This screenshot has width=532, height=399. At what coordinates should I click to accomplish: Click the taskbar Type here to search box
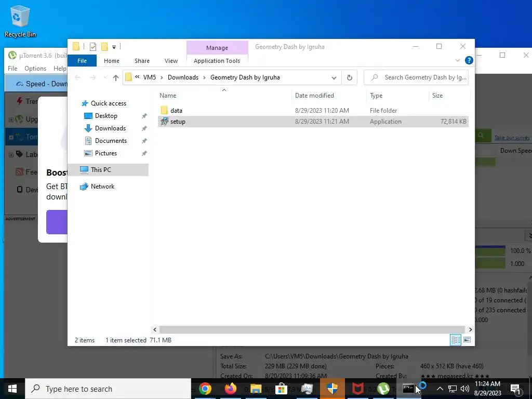(108, 389)
